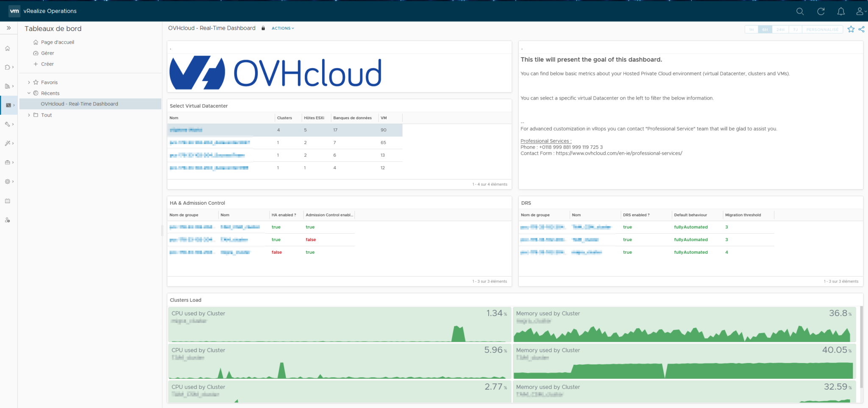The height and width of the screenshot is (408, 868).
Task: Open the global search icon
Action: [x=800, y=11]
